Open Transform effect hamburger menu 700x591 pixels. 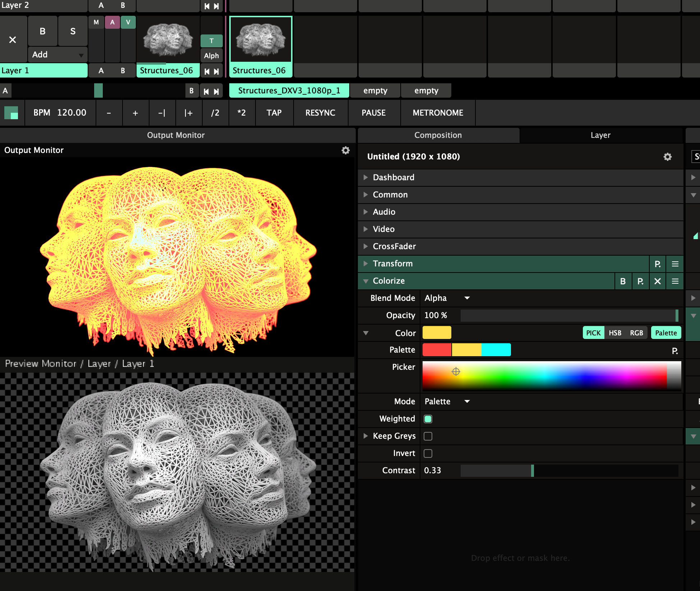click(675, 264)
